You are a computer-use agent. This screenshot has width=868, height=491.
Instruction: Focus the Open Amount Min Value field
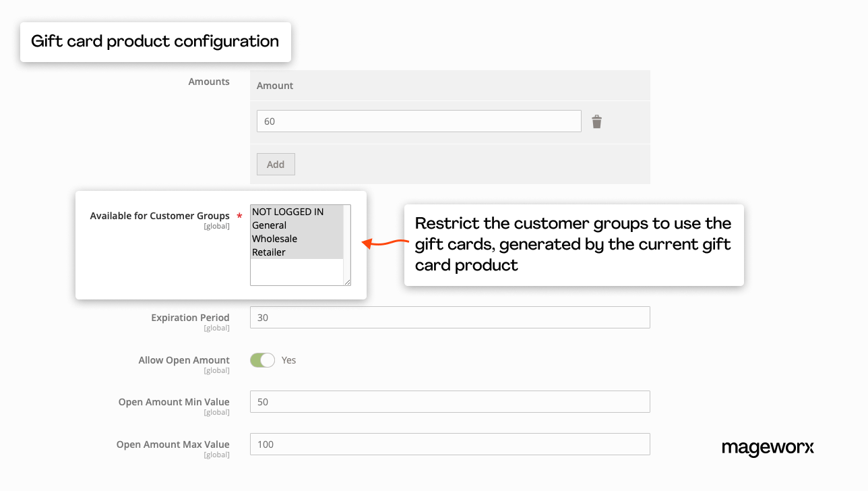449,402
